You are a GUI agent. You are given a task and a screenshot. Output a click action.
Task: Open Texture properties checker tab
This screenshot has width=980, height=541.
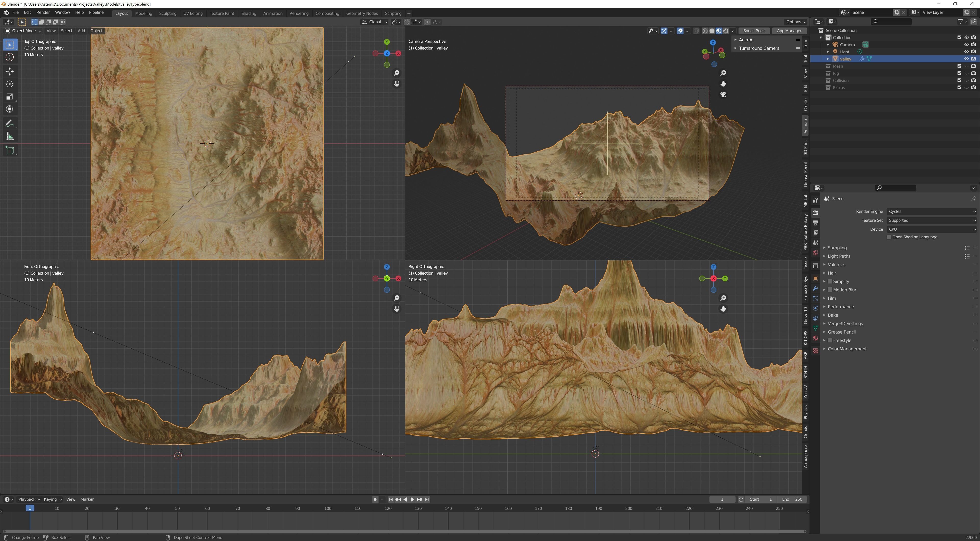coord(815,351)
